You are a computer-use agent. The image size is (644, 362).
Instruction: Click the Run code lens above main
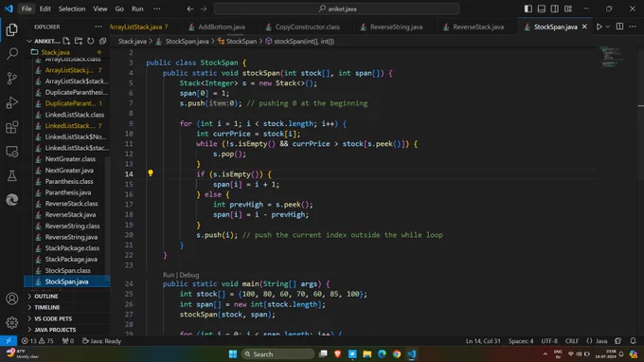(169, 275)
